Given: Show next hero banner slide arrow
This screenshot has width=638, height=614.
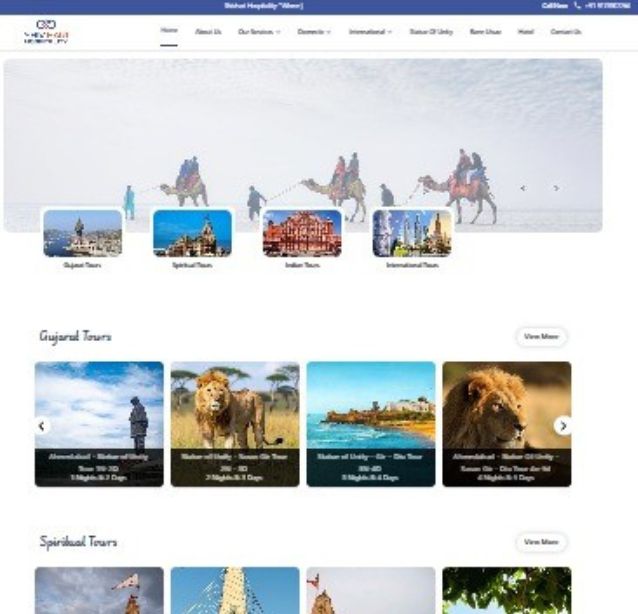Looking at the screenshot, I should pyautogui.click(x=556, y=188).
